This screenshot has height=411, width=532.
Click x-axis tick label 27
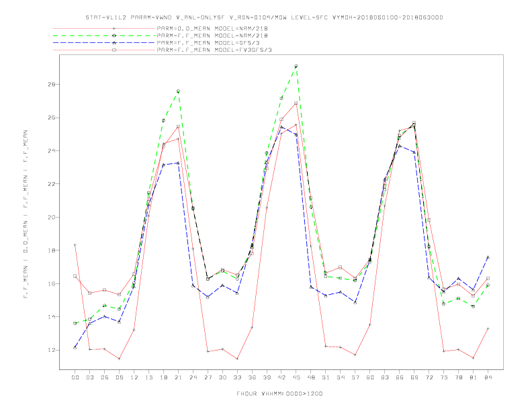pyautogui.click(x=208, y=377)
